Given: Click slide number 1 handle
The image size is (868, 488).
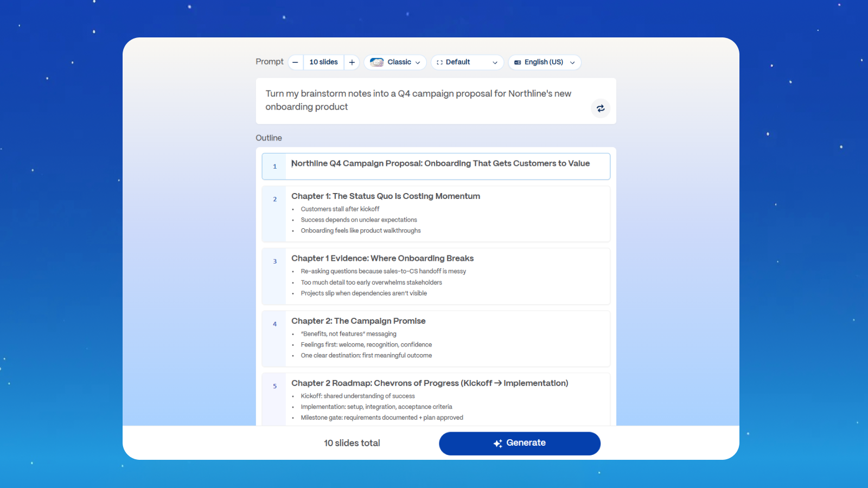Looking at the screenshot, I should 275,166.
